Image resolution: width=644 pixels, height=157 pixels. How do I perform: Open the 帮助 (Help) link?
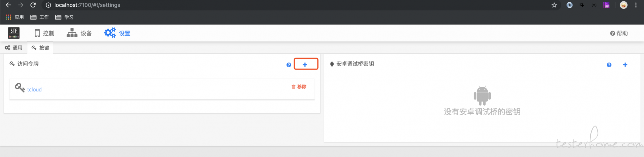click(619, 33)
